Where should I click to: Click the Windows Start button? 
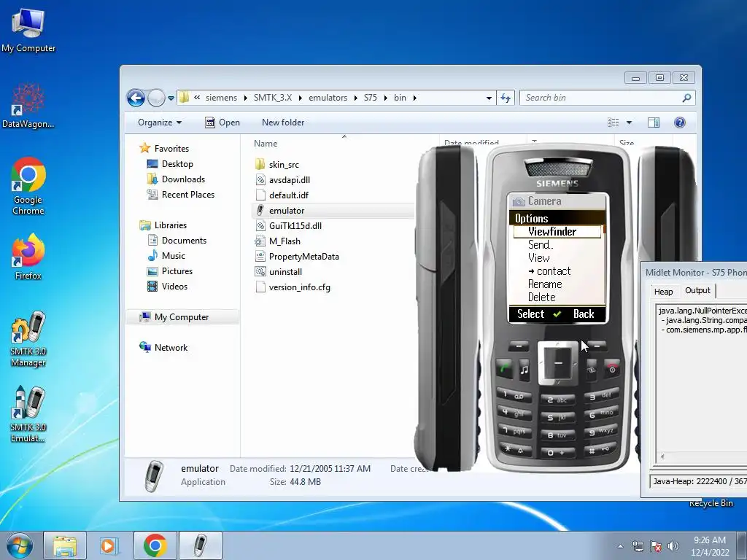19,545
